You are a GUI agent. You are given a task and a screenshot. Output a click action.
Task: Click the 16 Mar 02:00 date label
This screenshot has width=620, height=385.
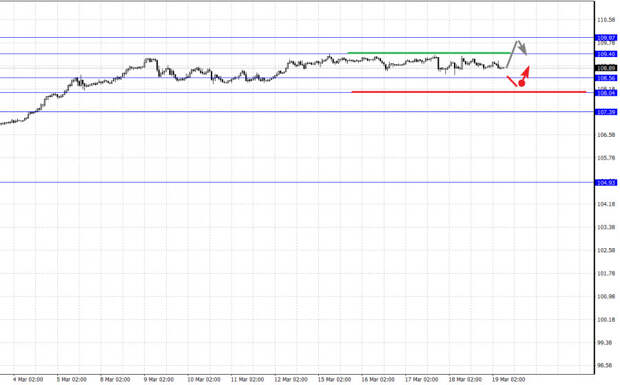(378, 379)
